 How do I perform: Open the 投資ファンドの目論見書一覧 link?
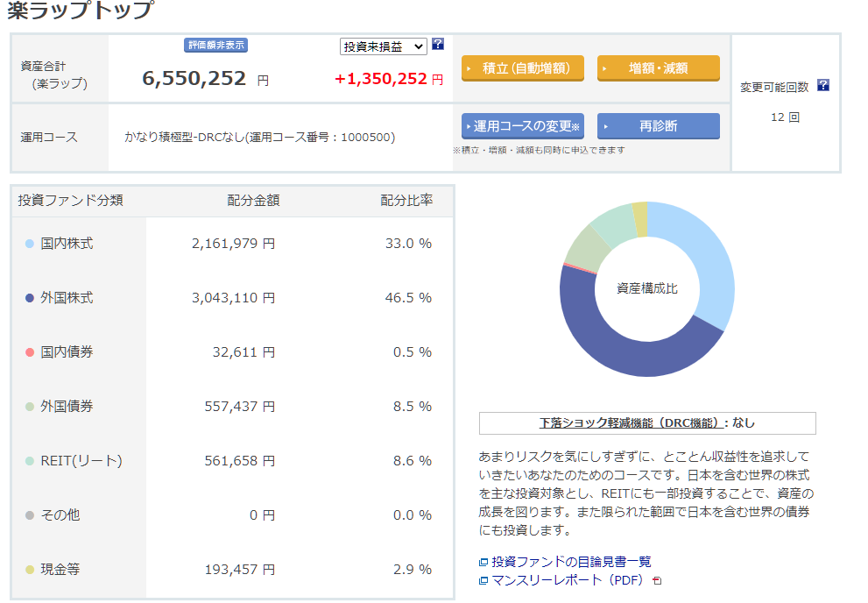[571, 562]
